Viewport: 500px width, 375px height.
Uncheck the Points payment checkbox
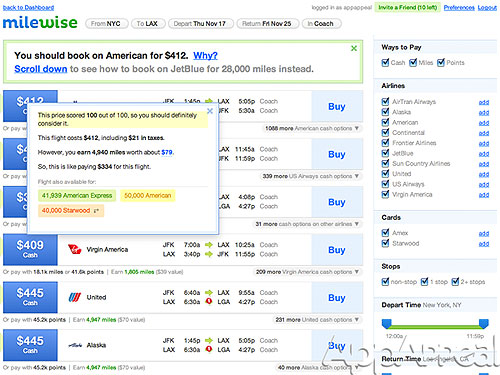[x=441, y=62]
